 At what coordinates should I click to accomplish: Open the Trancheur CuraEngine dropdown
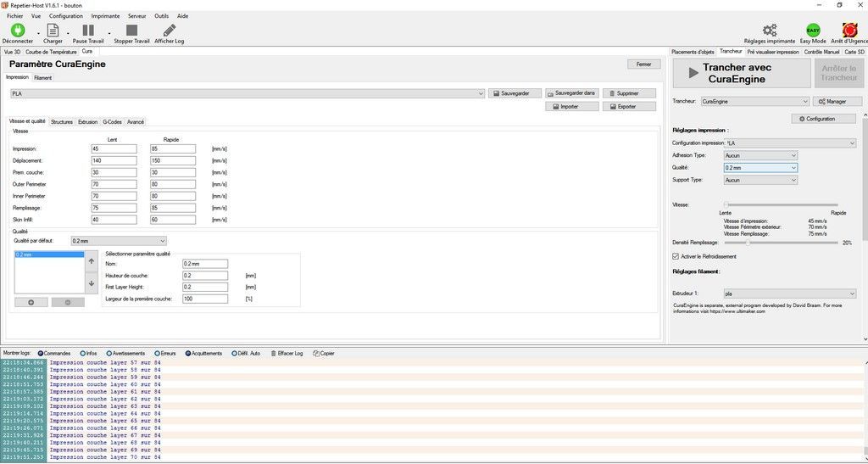click(755, 101)
